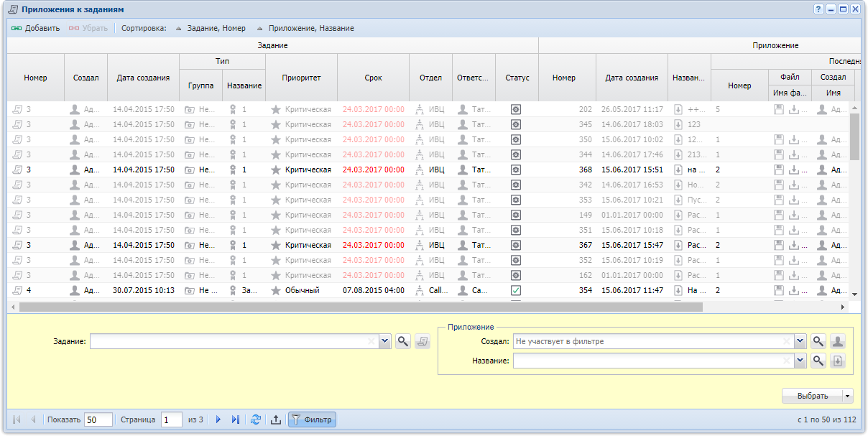The width and height of the screenshot is (868, 436).
Task: Click the search magnifier next to Задание
Action: point(403,342)
